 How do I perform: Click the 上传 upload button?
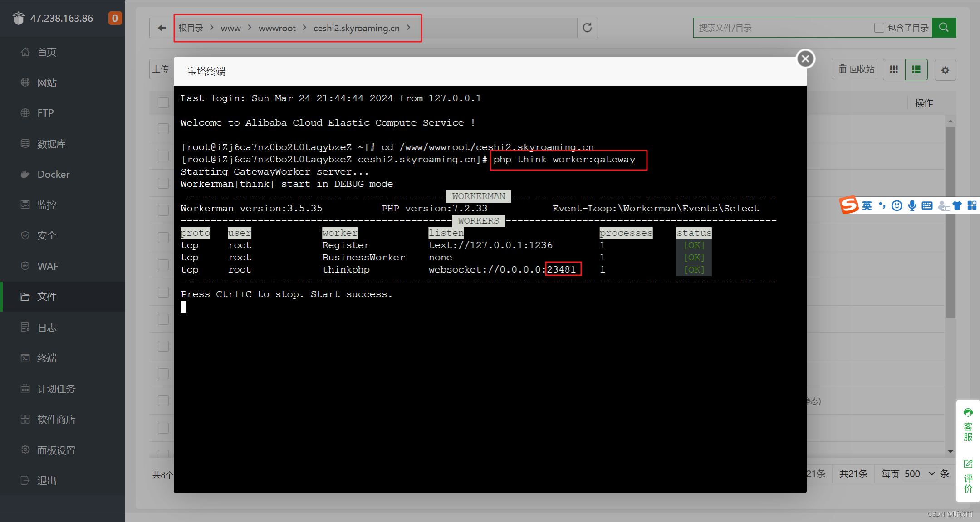coord(161,69)
